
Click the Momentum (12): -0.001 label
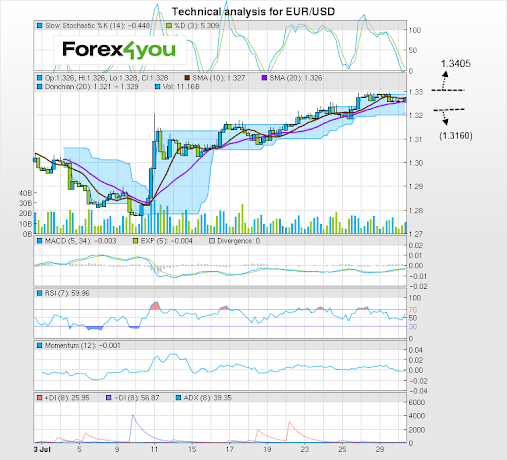coord(82,345)
